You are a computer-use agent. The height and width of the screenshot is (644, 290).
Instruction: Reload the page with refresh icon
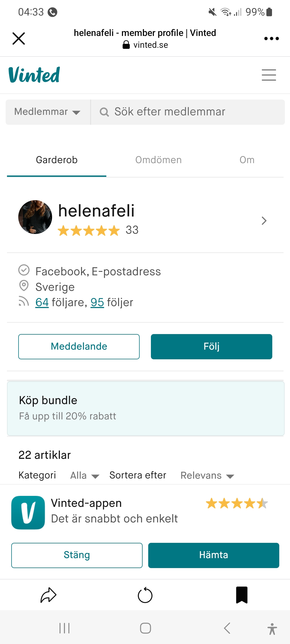click(x=145, y=595)
